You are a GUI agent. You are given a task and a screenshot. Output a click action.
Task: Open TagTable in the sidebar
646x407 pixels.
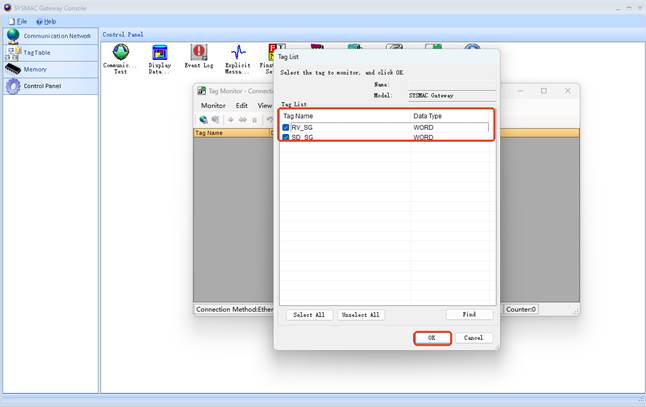[50, 53]
